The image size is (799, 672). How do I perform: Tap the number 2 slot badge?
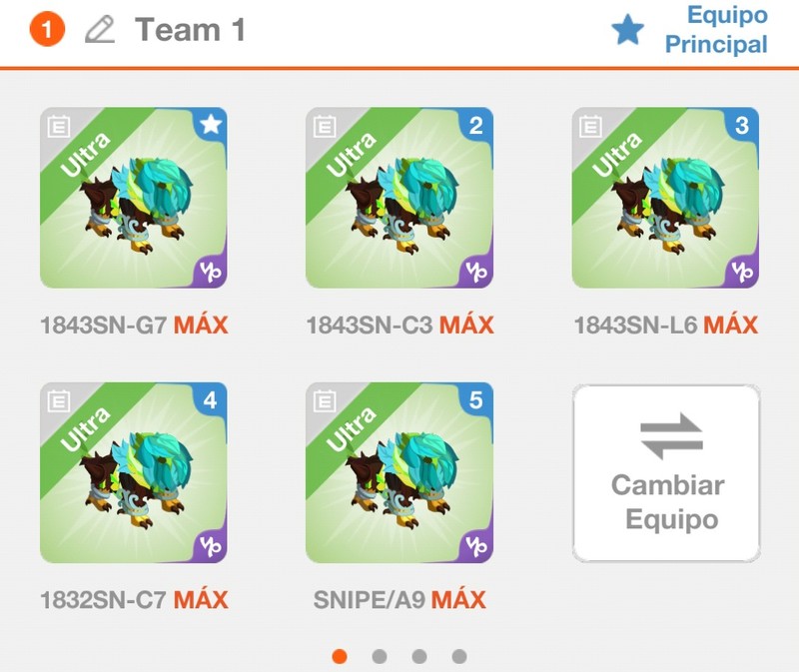tap(476, 126)
